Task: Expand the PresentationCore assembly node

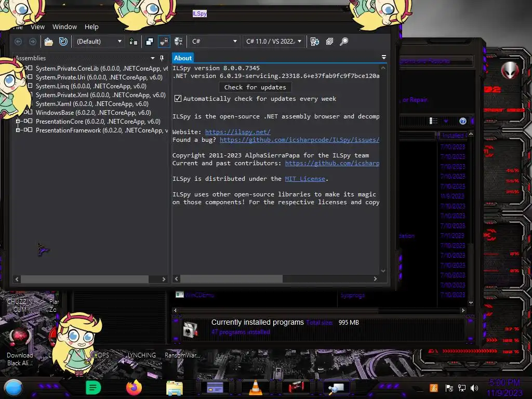Action: [18, 121]
